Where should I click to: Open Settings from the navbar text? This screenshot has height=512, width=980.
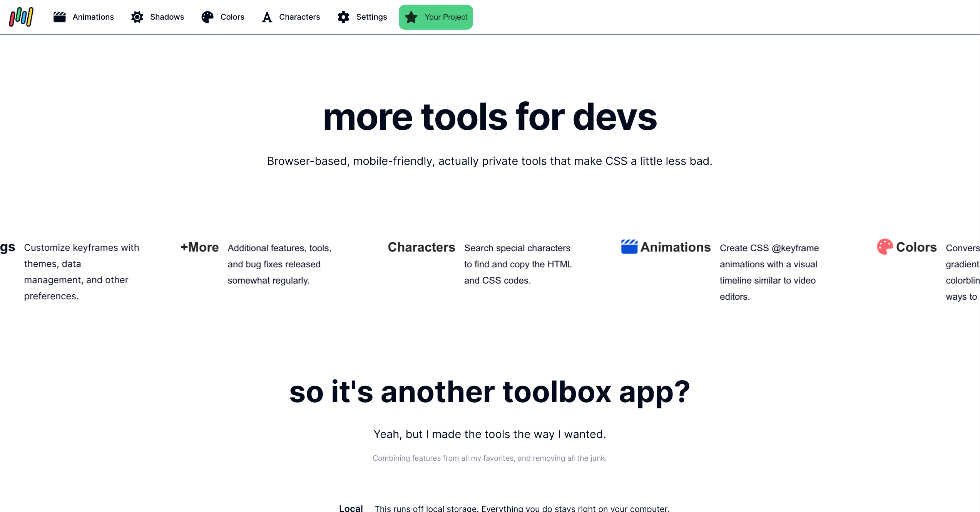pyautogui.click(x=371, y=17)
